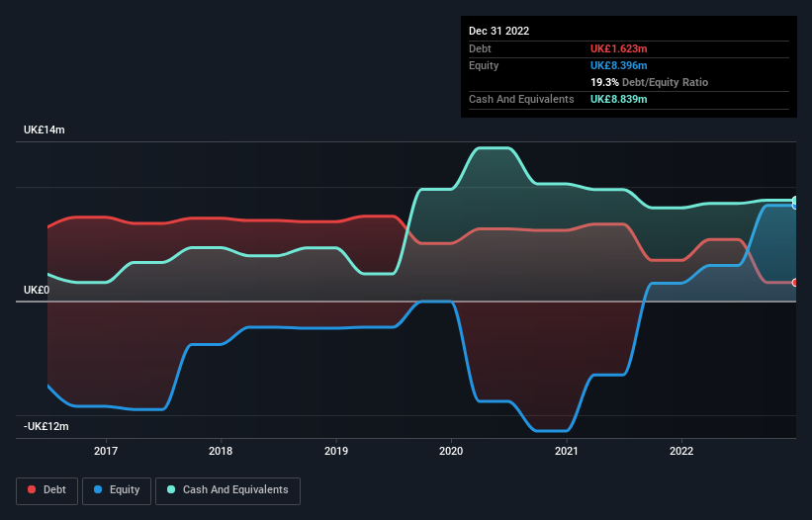Toggle the Debt series legend button
Screen dimensions: 812x520
click(x=46, y=490)
